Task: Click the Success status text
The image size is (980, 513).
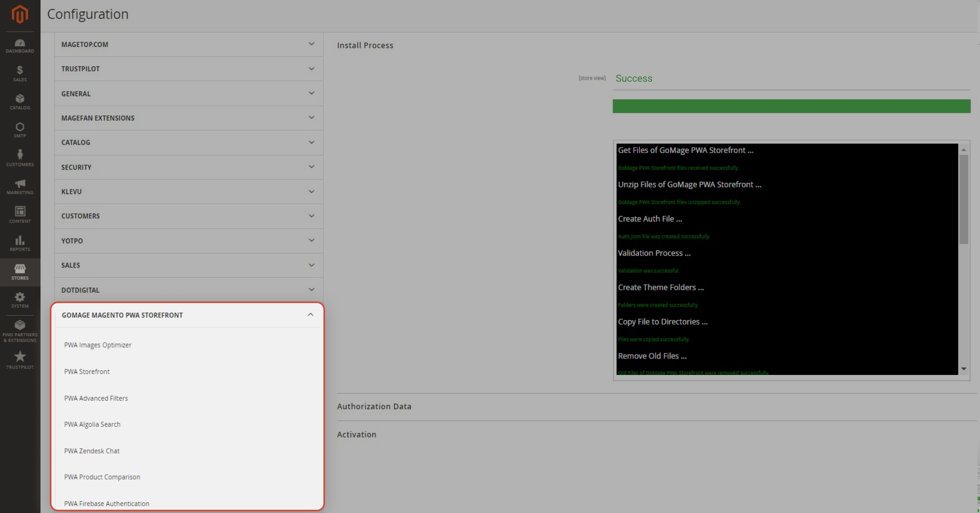Action: click(634, 78)
